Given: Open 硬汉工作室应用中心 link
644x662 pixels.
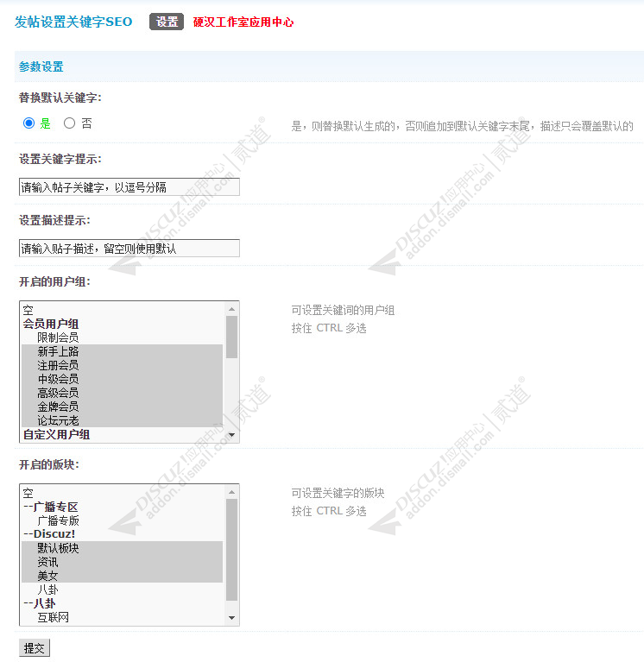Looking at the screenshot, I should [x=243, y=22].
